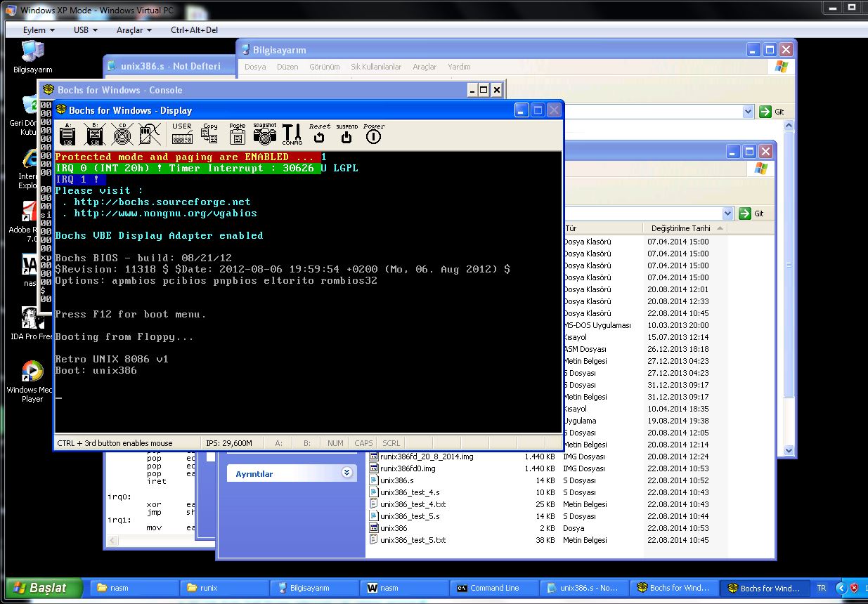868x604 pixels.
Task: Select the file unix386_test_4.s
Action: (x=410, y=492)
